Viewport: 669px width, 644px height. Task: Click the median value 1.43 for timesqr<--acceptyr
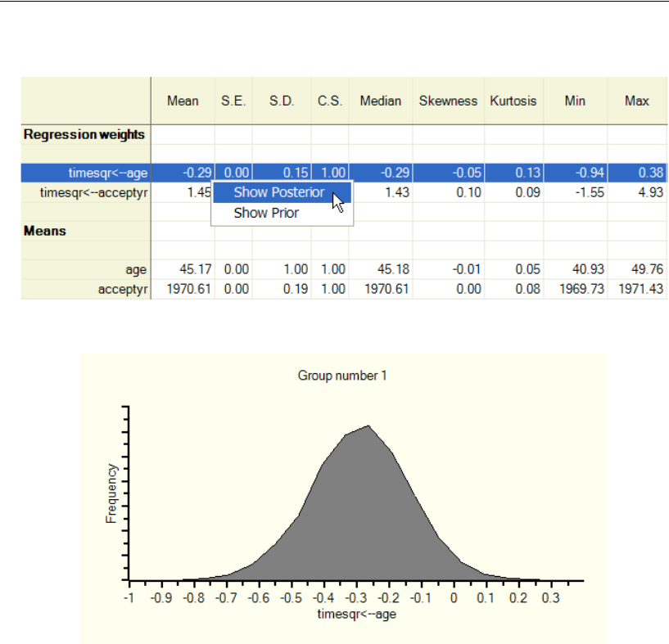[397, 193]
